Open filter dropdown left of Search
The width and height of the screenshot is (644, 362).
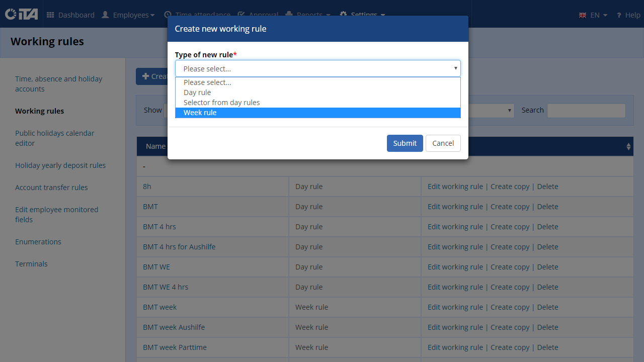[491, 111]
